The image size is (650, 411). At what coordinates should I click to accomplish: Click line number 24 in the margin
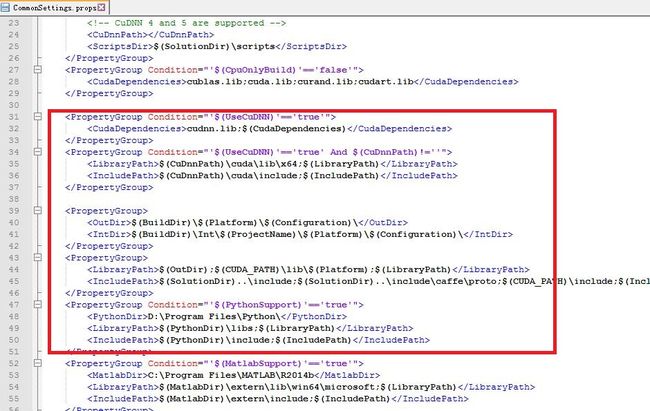tap(14, 35)
